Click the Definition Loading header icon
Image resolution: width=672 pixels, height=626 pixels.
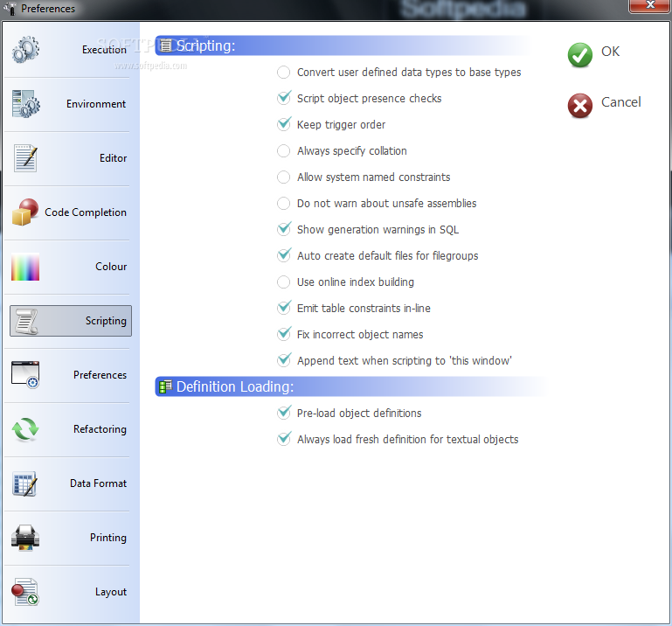165,386
